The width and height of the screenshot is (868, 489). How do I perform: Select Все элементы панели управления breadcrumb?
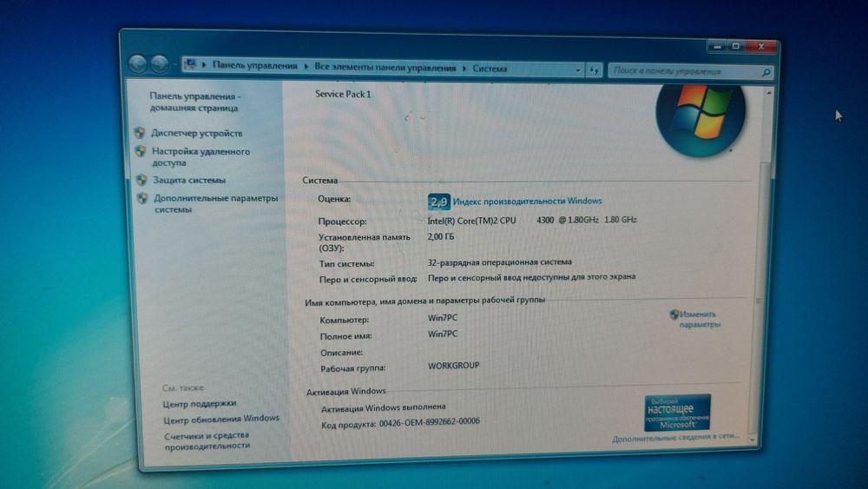point(385,67)
